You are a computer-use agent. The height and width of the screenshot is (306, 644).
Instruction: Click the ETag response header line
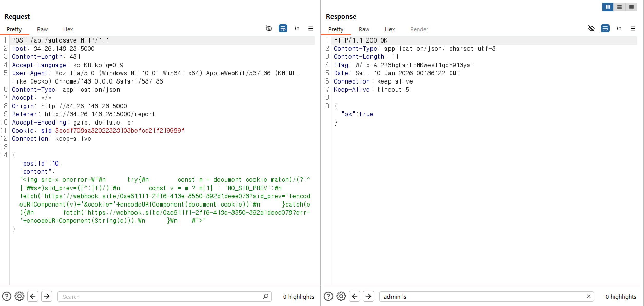tap(404, 65)
